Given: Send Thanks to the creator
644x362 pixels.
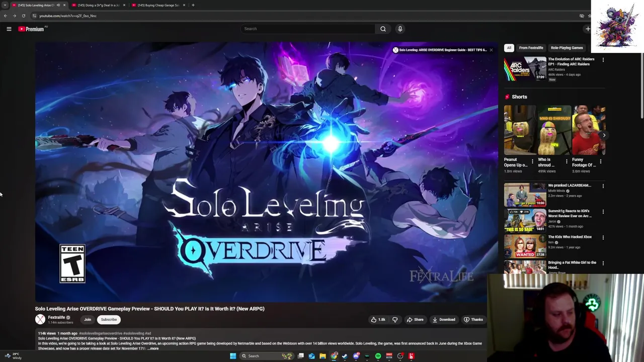Looking at the screenshot, I should [x=473, y=319].
